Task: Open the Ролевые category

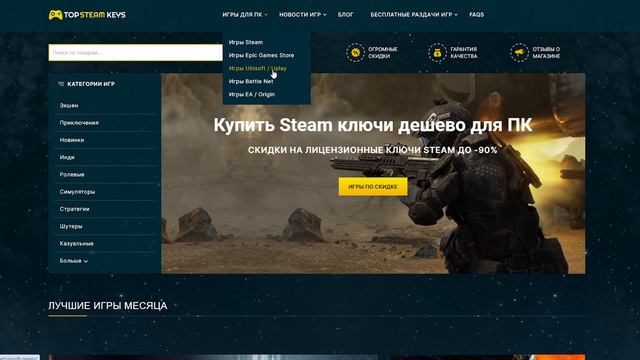Action: (72, 174)
